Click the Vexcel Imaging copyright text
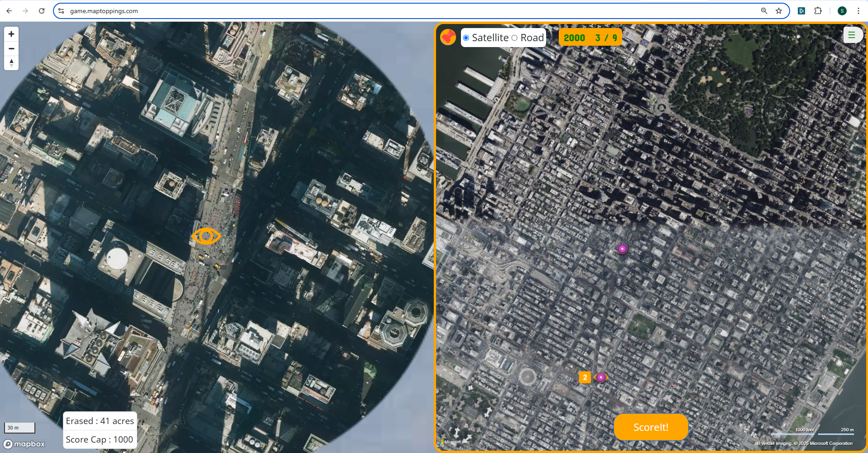 click(x=804, y=443)
